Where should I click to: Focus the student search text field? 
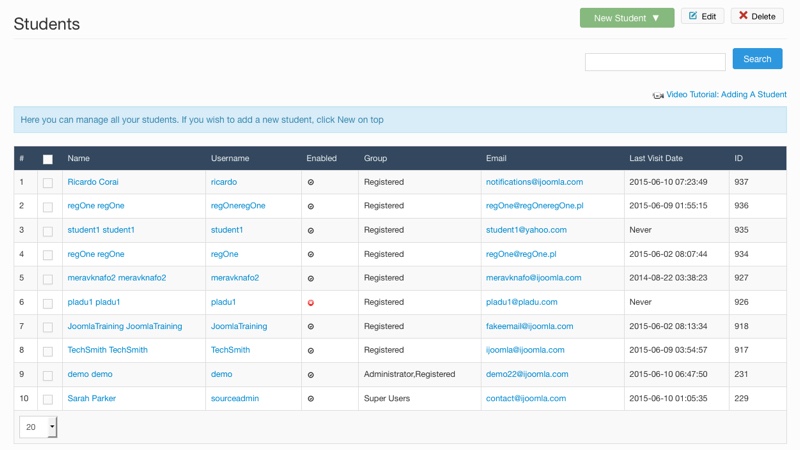click(655, 62)
